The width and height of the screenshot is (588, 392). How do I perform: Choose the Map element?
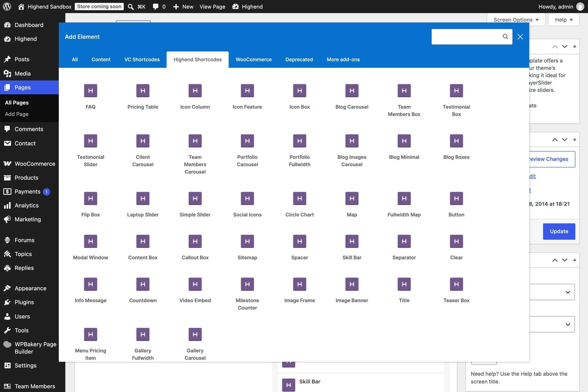click(x=352, y=205)
